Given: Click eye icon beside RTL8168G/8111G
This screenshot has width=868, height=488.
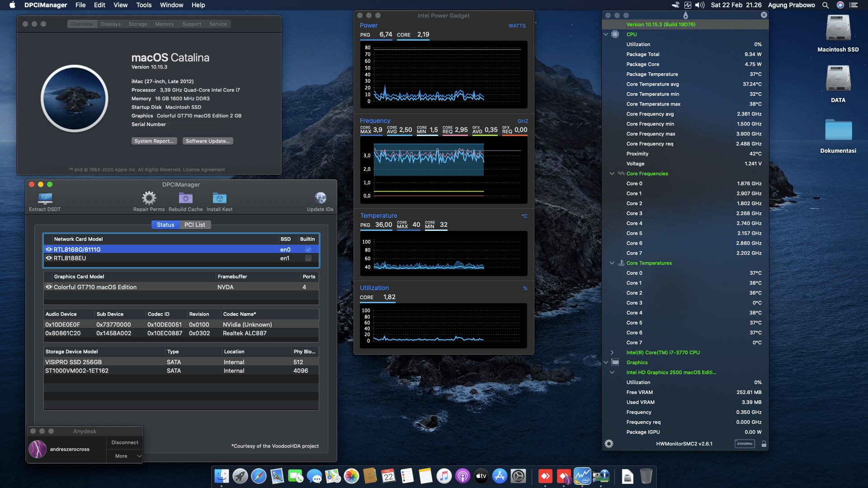Looking at the screenshot, I should pyautogui.click(x=49, y=249).
